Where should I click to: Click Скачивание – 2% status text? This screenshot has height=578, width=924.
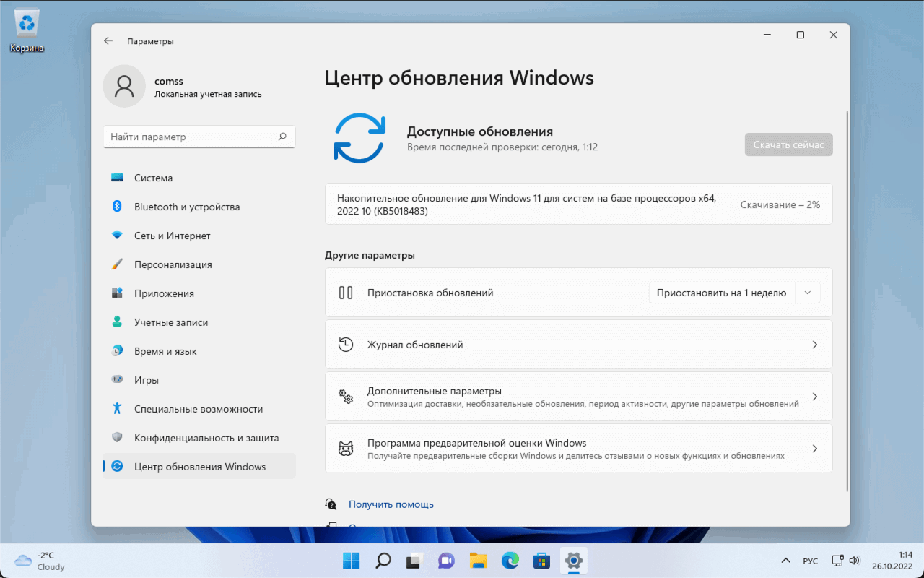pyautogui.click(x=780, y=204)
